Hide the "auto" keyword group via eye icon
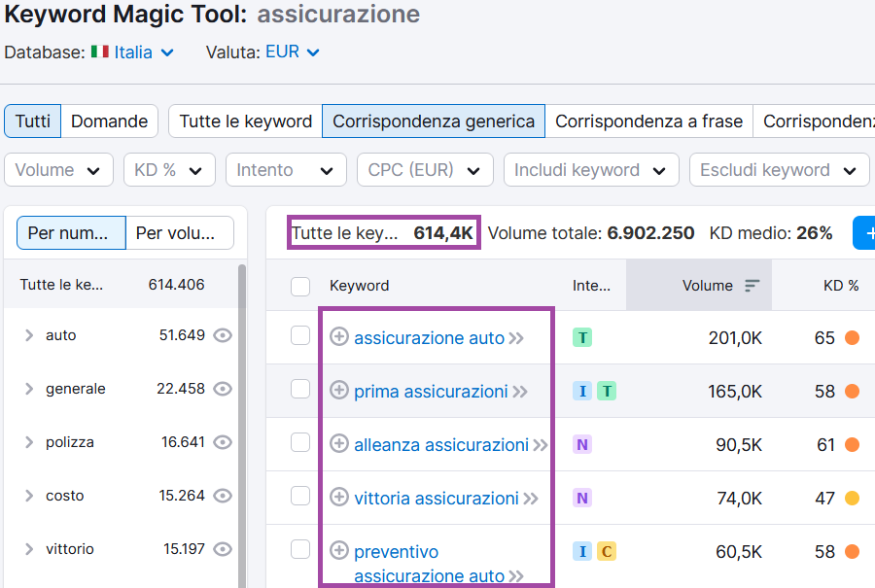The height and width of the screenshot is (588, 875). click(223, 334)
